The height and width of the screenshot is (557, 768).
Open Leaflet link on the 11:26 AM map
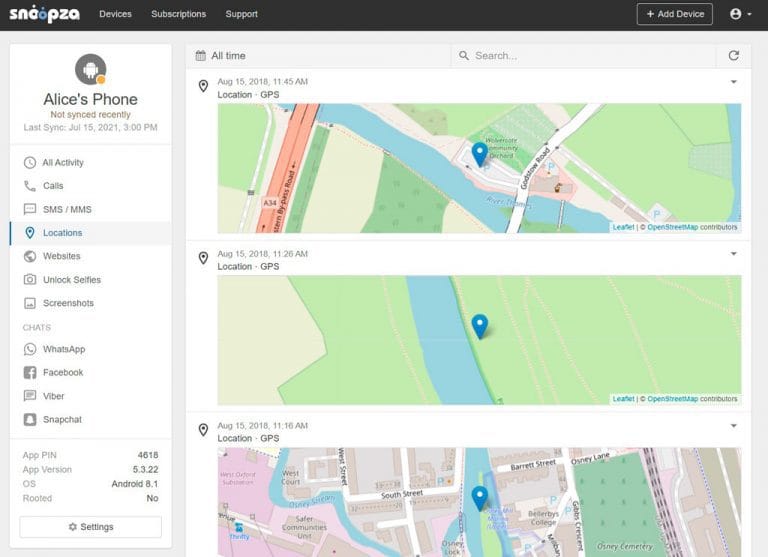623,399
